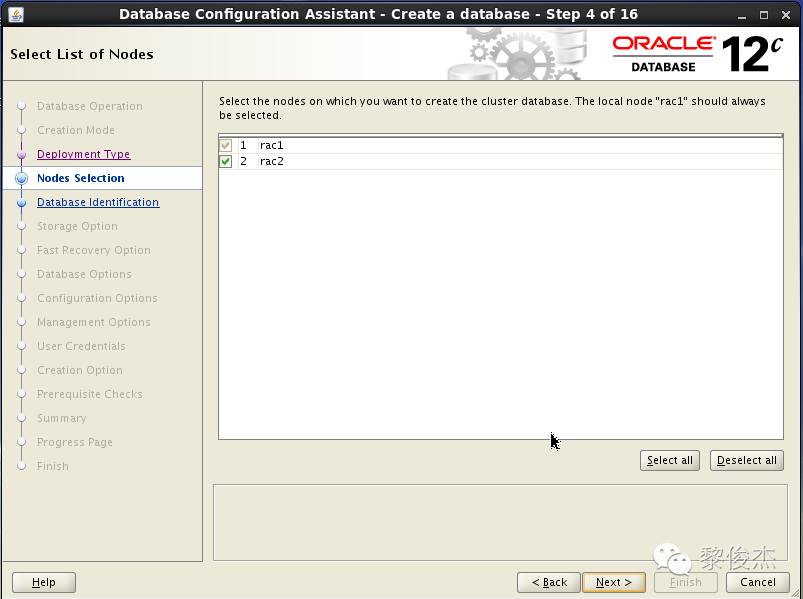Close the Database Configuration Assistant window
Image resolution: width=803 pixels, height=599 pixels.
pyautogui.click(x=786, y=15)
